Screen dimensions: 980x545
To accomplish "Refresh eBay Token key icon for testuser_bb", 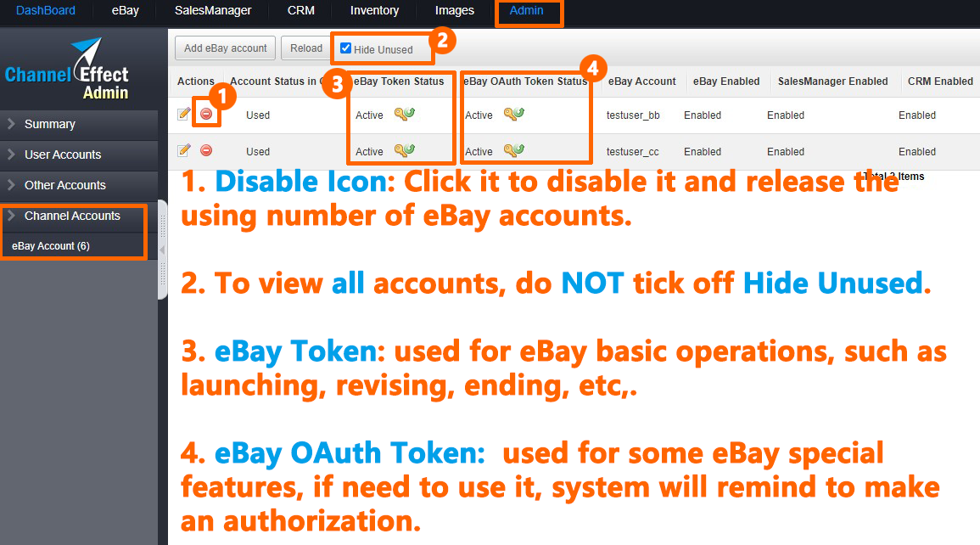I will point(405,114).
